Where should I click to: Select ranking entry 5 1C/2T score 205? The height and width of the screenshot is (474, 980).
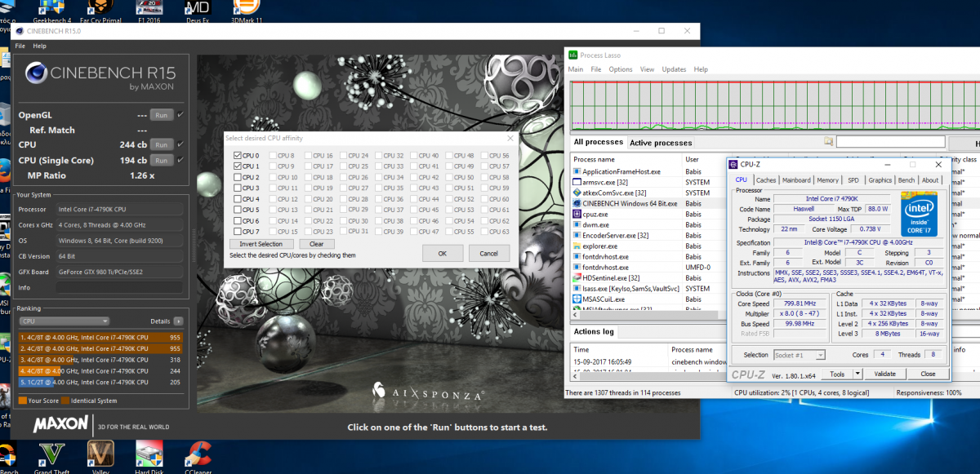(x=100, y=382)
